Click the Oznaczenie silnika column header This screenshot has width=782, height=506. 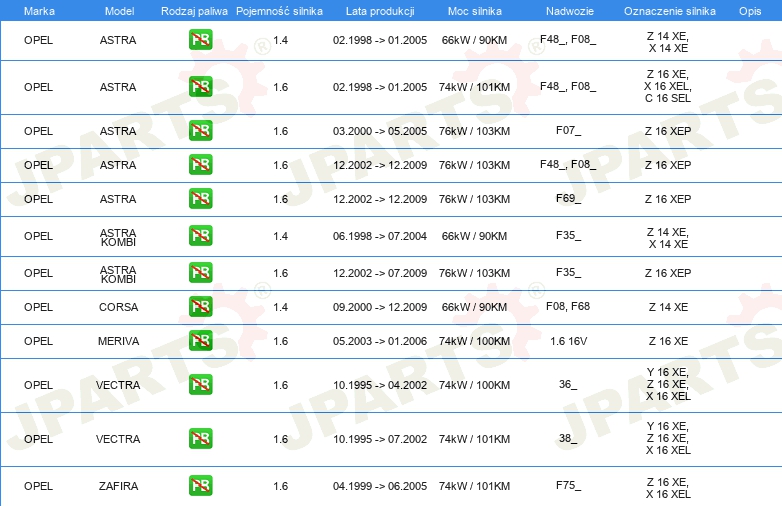tap(669, 11)
